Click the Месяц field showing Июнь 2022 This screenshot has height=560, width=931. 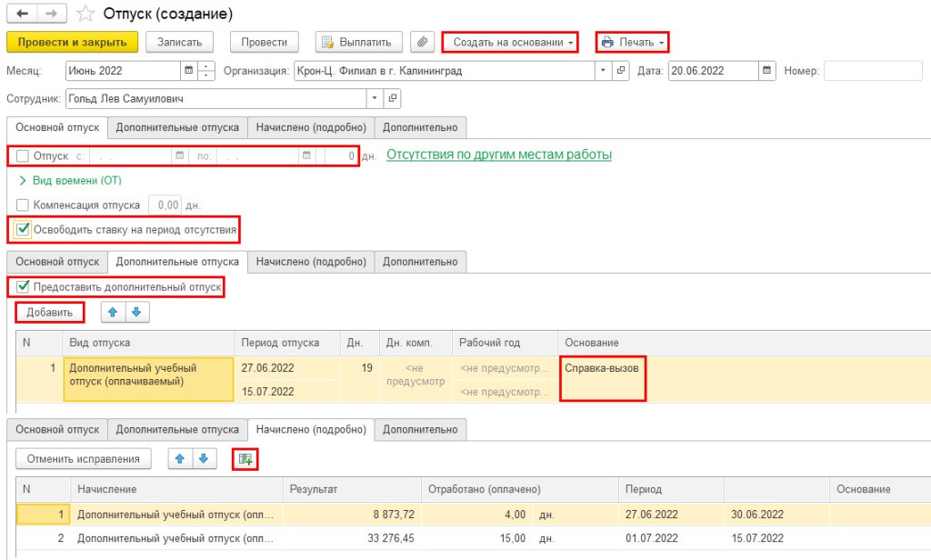124,70
